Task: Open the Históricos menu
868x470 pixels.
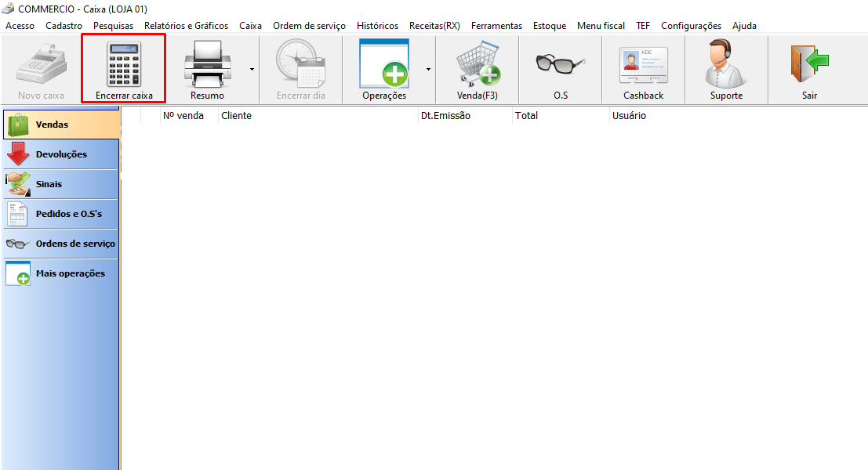Action: point(377,25)
